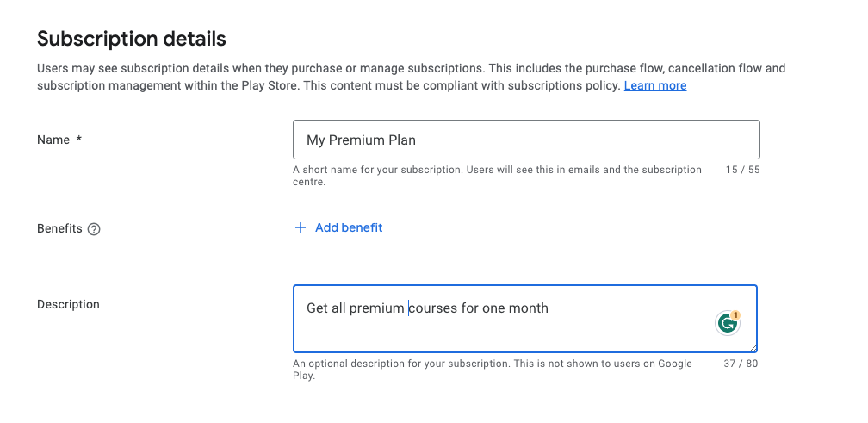Click helper text below the Name field
This screenshot has width=868, height=423.
[x=497, y=176]
